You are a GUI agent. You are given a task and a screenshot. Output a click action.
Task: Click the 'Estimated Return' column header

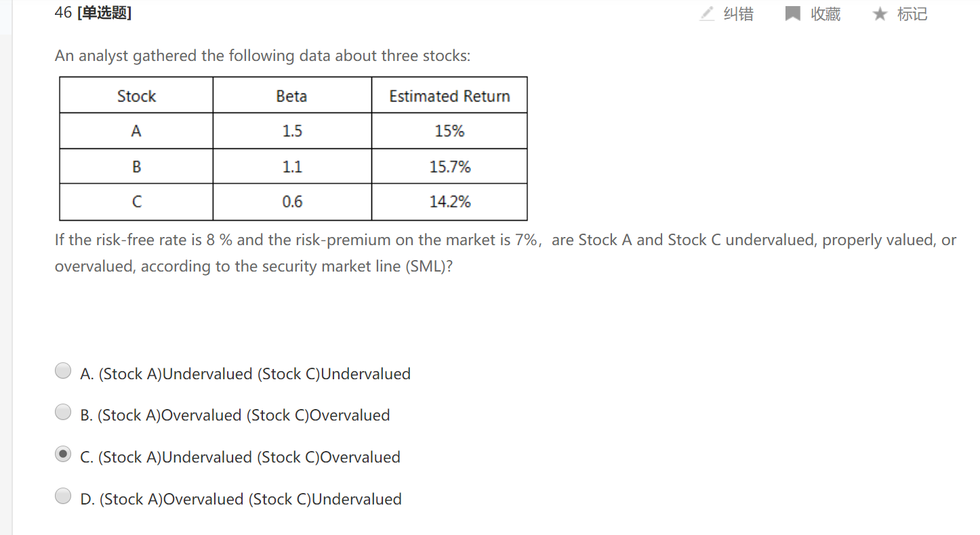point(449,96)
